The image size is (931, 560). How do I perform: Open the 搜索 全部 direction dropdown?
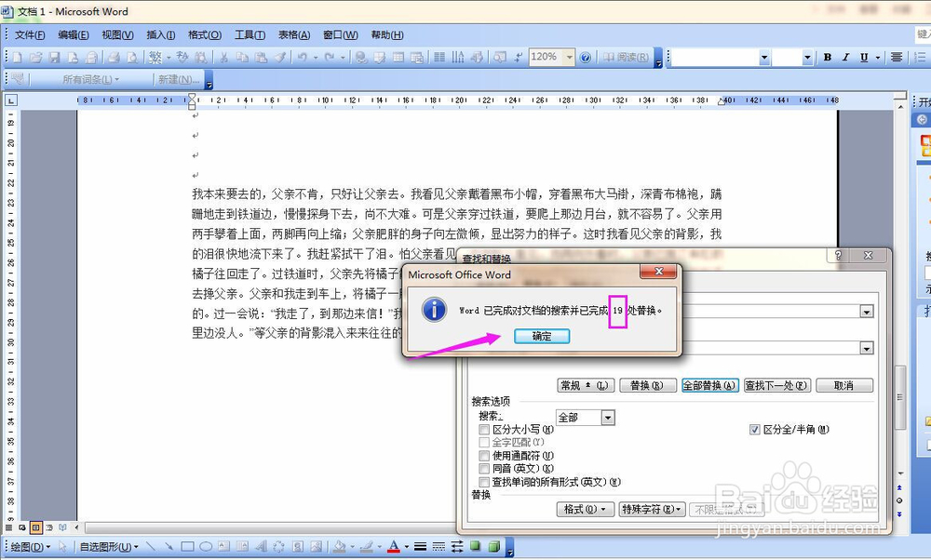point(607,418)
